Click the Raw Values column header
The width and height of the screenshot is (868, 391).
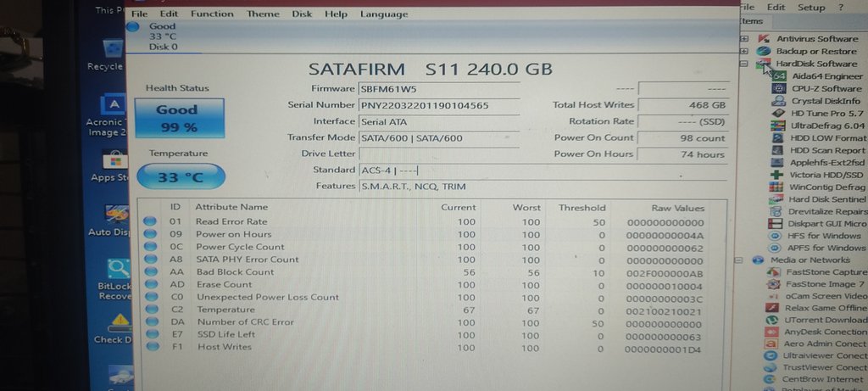click(x=677, y=209)
